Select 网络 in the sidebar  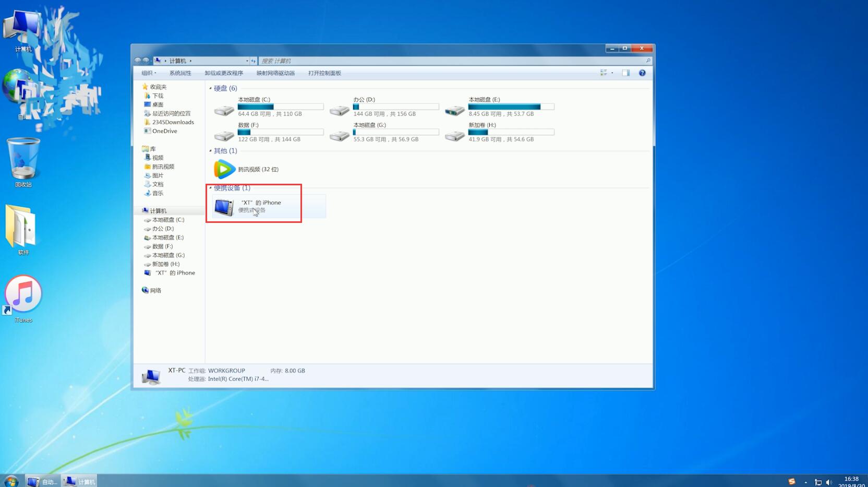click(x=155, y=291)
